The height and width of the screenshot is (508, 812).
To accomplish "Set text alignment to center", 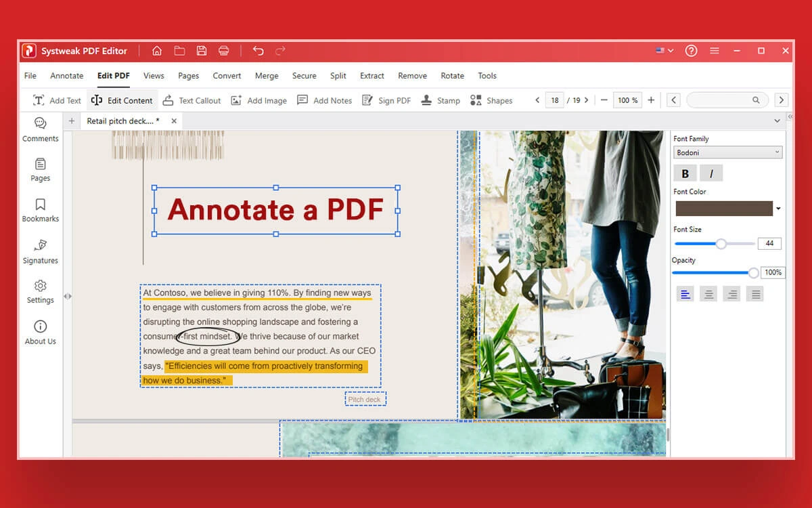I will point(708,294).
